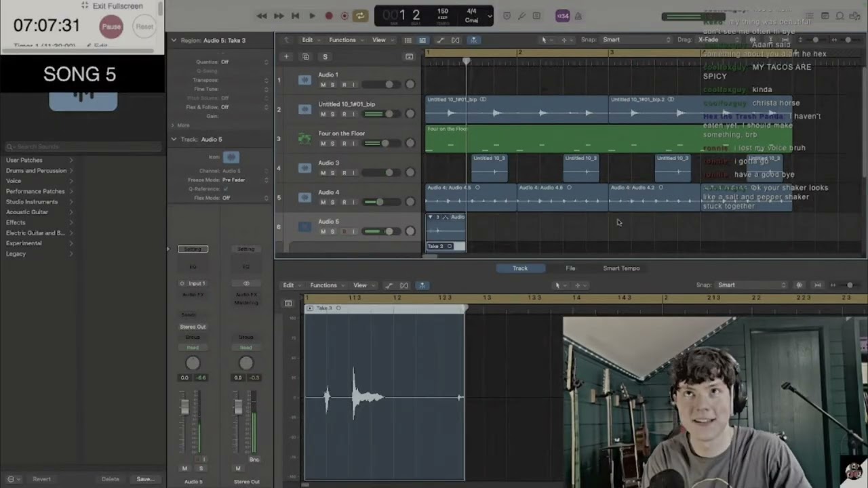This screenshot has height=488, width=868.
Task: Mute the Audio 5 track
Action: [323, 232]
